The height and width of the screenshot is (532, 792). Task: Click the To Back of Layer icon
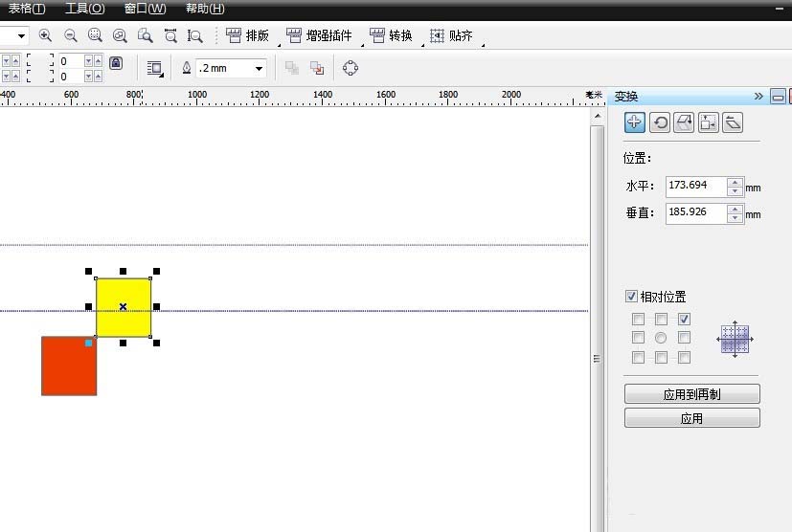[x=317, y=68]
